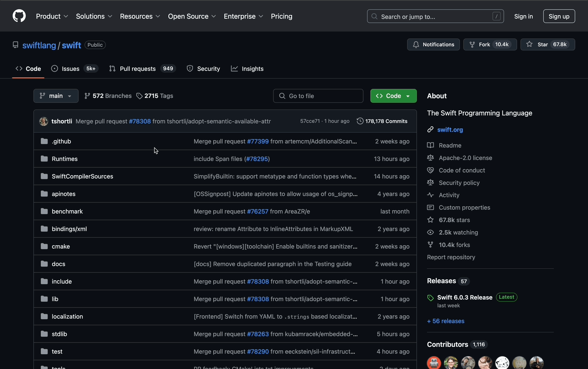Open the Pricing page

point(282,16)
